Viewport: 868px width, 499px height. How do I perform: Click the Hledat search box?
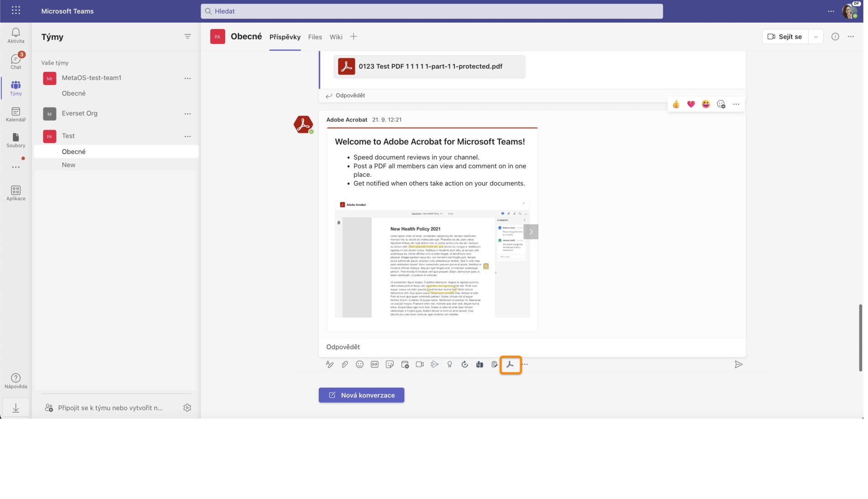[x=432, y=11]
